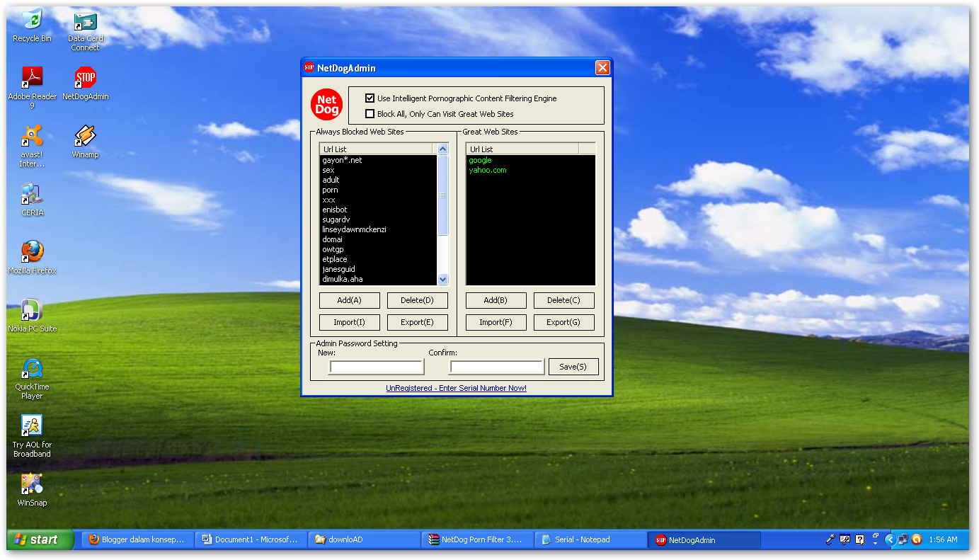Viewport: 979px width, 560px height.
Task: Switch to NetDog Porn Filter taskbar item
Action: point(477,539)
